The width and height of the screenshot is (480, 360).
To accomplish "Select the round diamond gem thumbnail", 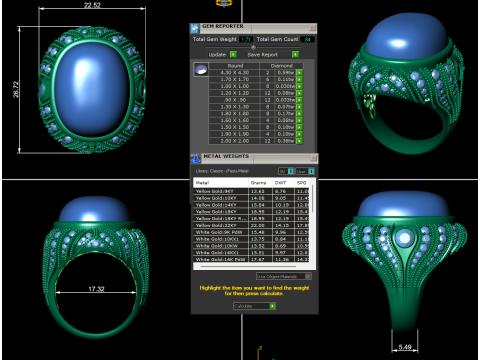I will [201, 70].
